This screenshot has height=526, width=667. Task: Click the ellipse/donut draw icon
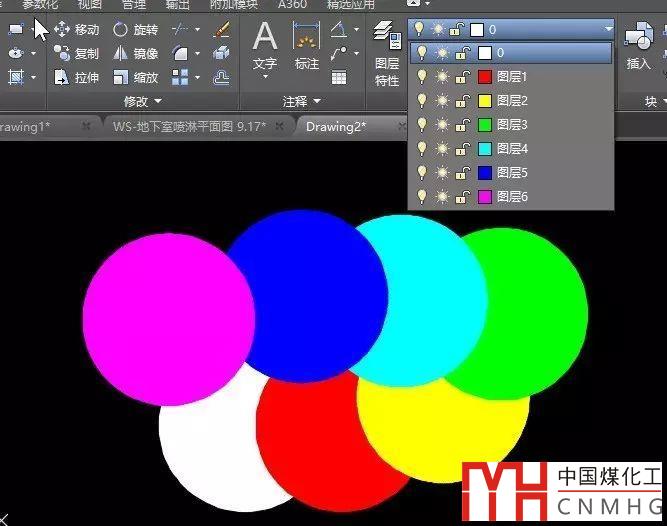[x=16, y=54]
